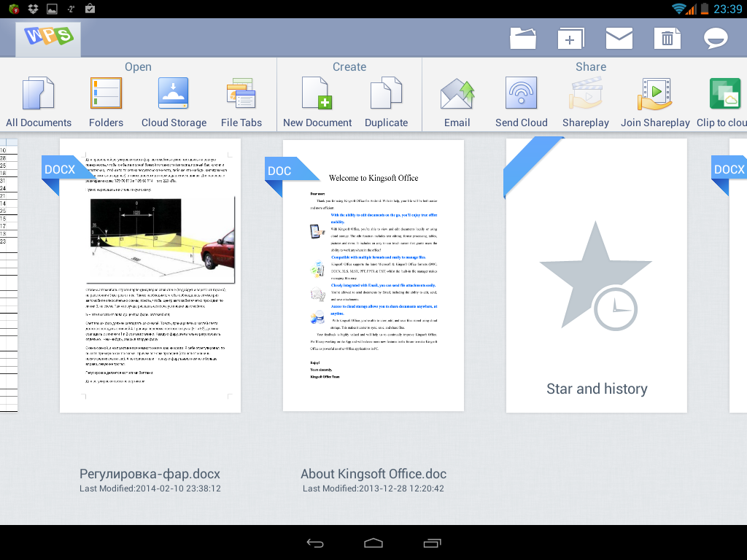The width and height of the screenshot is (747, 560).
Task: Tap the Android home button
Action: coord(373,543)
